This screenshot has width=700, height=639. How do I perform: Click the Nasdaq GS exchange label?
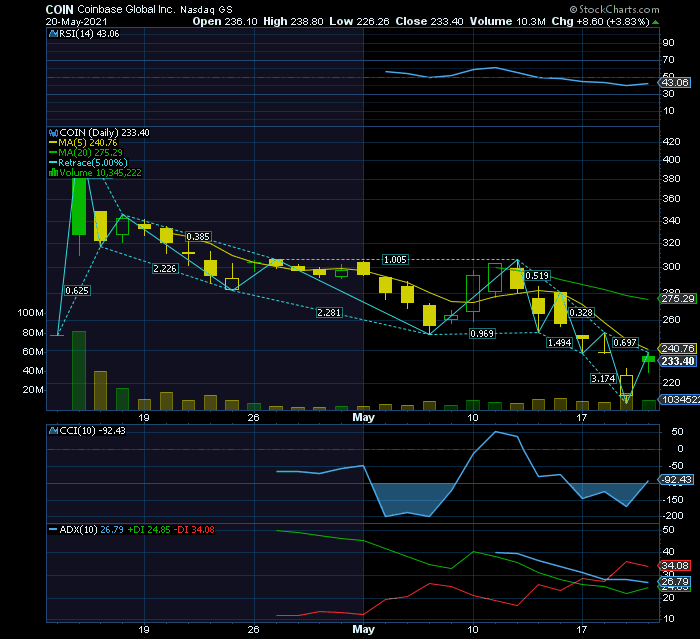(x=206, y=10)
